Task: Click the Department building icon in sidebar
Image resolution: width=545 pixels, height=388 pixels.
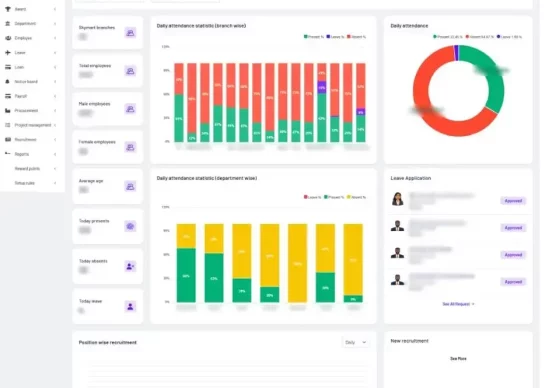Action: pyautogui.click(x=8, y=24)
